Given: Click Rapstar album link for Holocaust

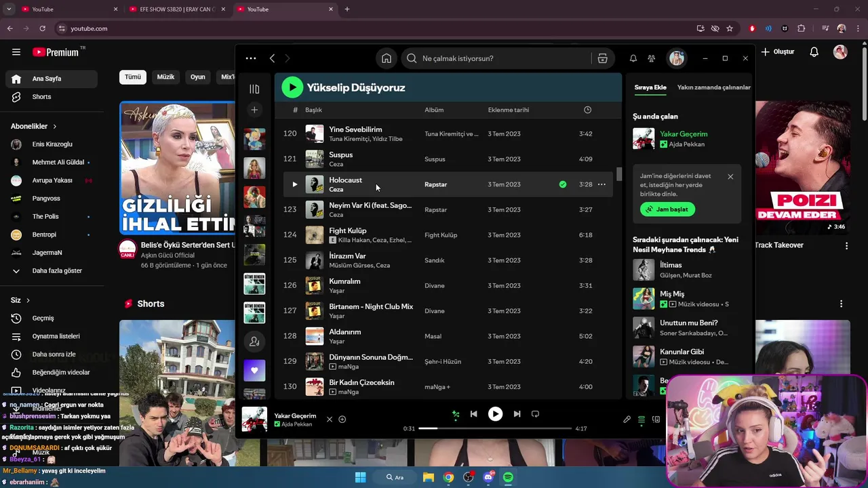Looking at the screenshot, I should pos(435,184).
